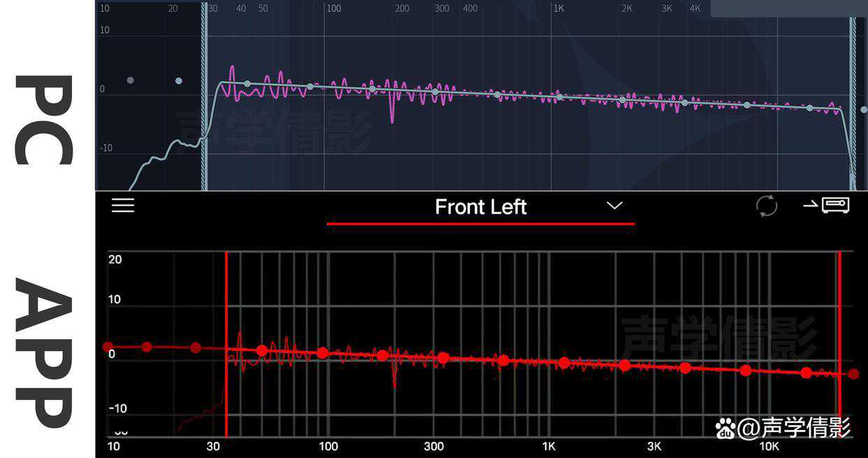
Task: Select PC curve control point at 1K
Action: click(559, 96)
